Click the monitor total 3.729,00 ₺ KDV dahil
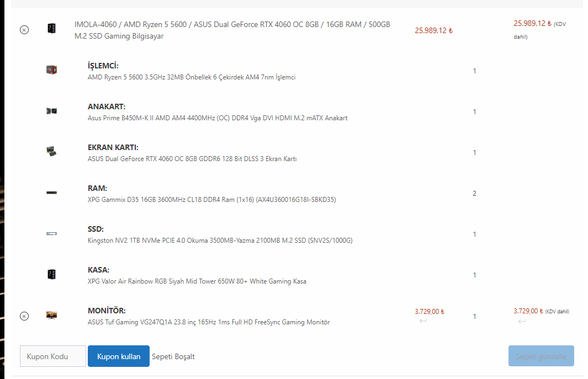This screenshot has height=379, width=588. 541,311
